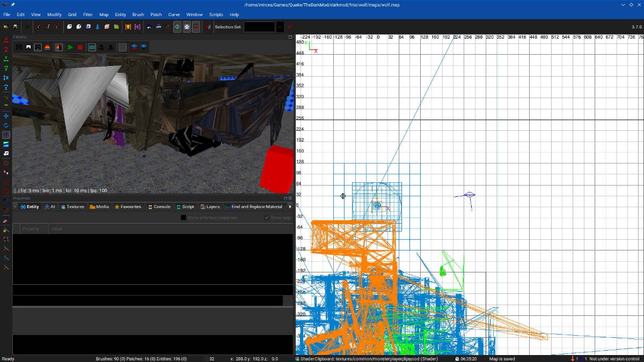
Task: Click the Flip X axis icon
Action: pyautogui.click(x=6, y=40)
